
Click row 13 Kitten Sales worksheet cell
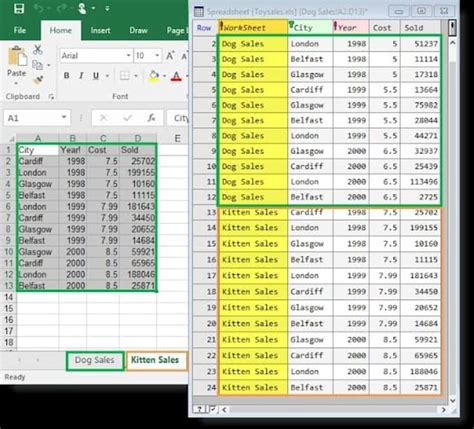point(253,213)
